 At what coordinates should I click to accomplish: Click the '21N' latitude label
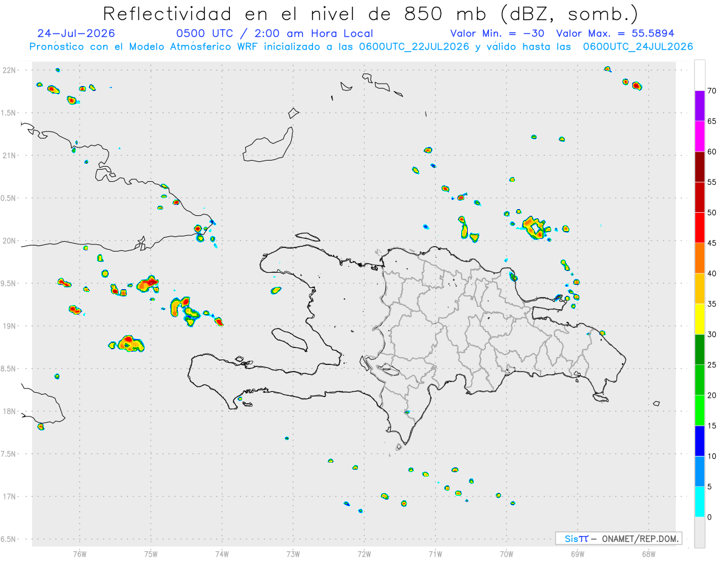9,155
